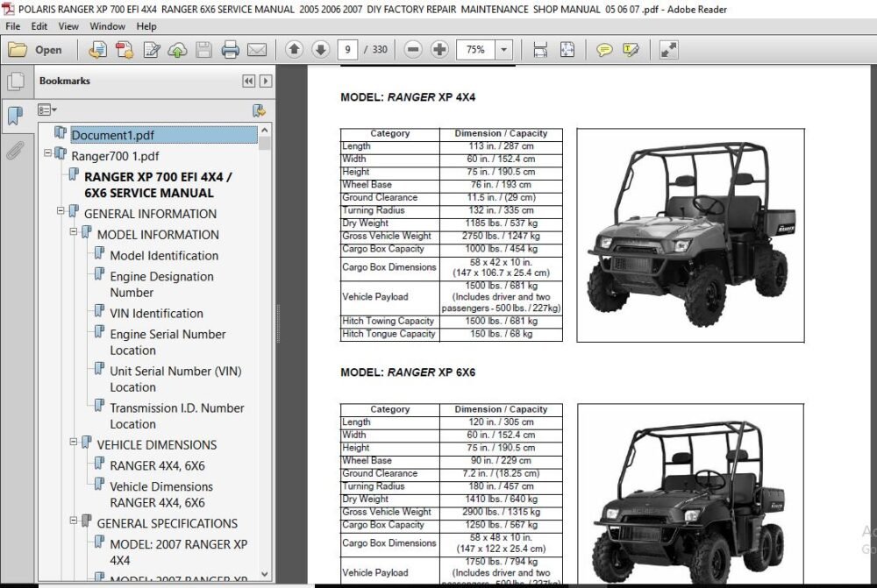
Task: Click the fit one full page icon
Action: pyautogui.click(x=567, y=50)
